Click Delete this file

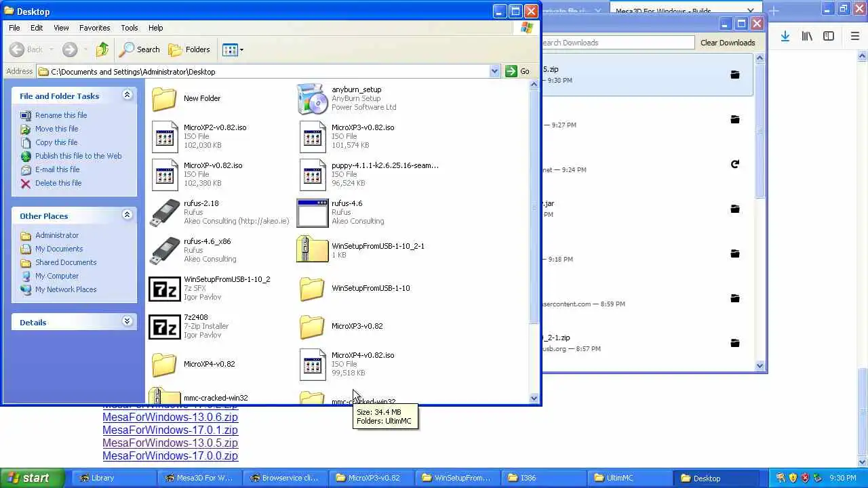tap(58, 183)
